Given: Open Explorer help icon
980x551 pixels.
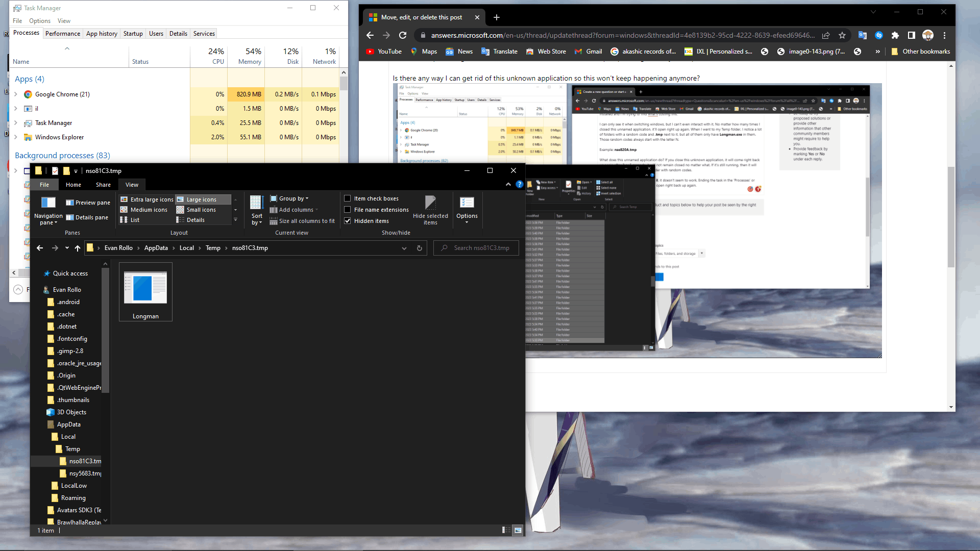Looking at the screenshot, I should click(x=520, y=184).
